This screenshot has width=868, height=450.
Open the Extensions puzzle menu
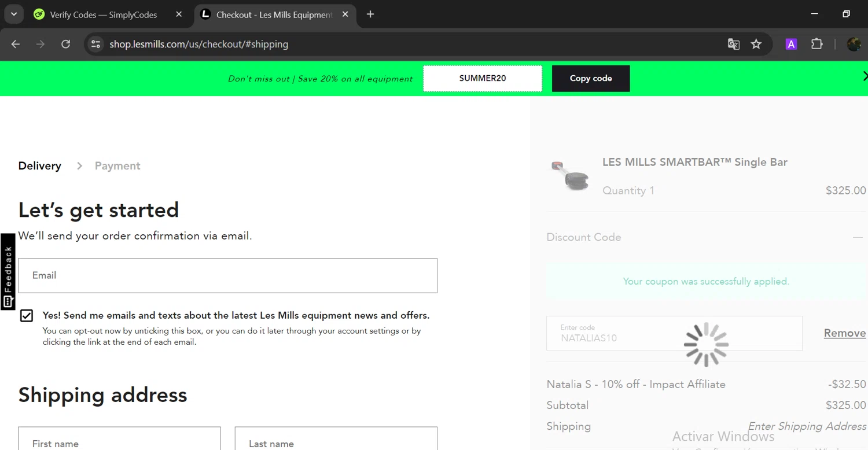tap(816, 44)
